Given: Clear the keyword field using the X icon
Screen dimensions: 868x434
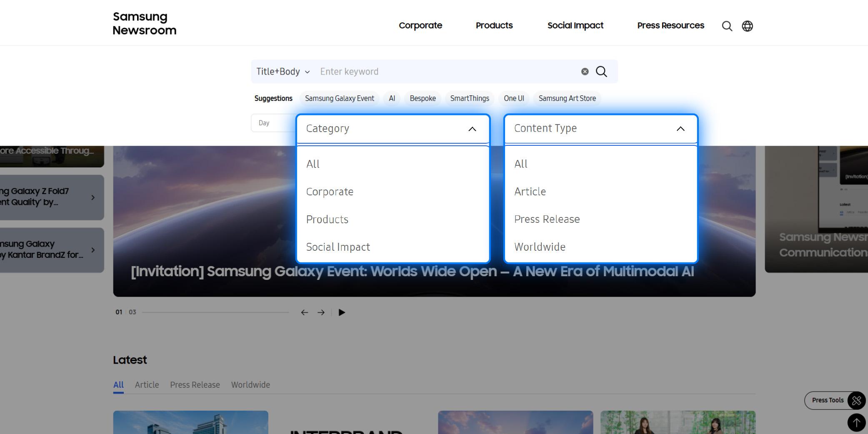Looking at the screenshot, I should point(585,71).
